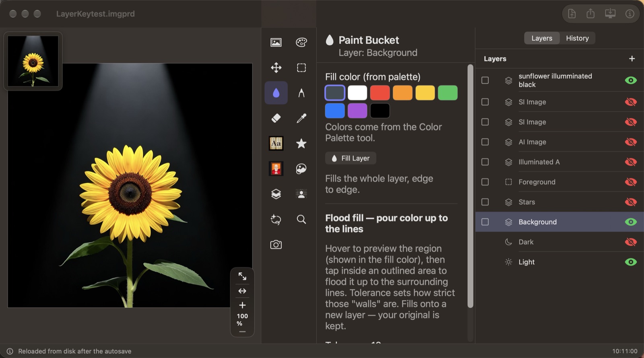The width and height of the screenshot is (644, 358).
Task: Select the Move tool
Action: tap(276, 68)
